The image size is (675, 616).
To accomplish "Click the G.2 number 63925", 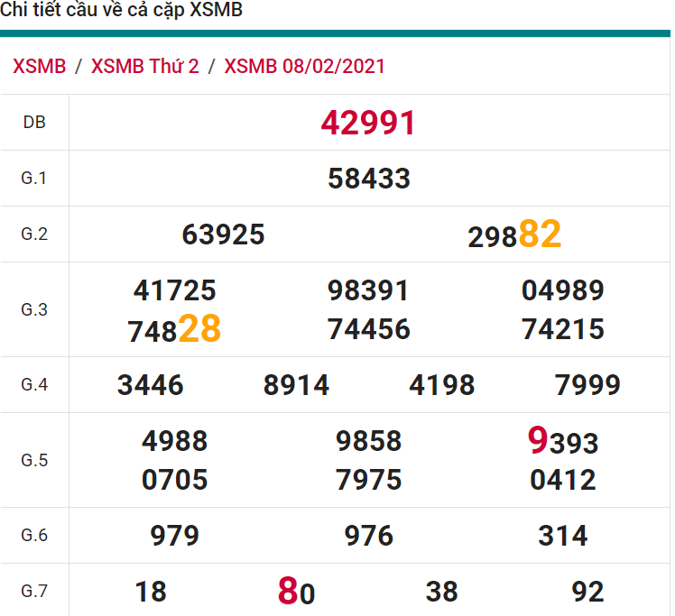I will [x=223, y=234].
